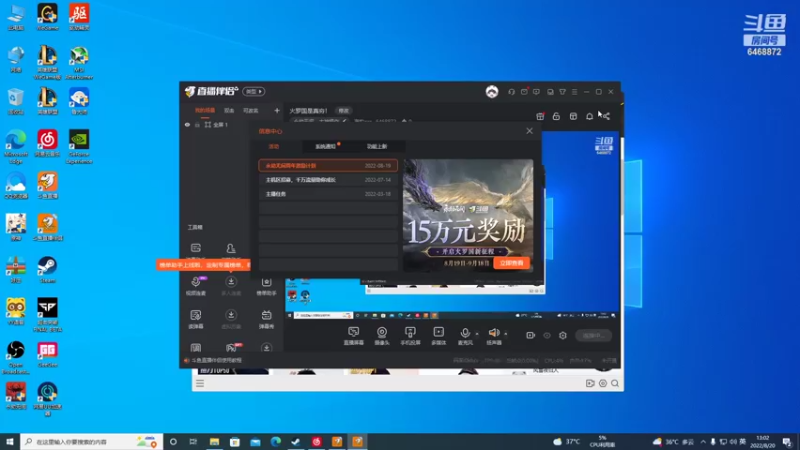Open 榜单助手 tool in toolbox
Viewport: 800px width, 450px height.
pos(266,286)
